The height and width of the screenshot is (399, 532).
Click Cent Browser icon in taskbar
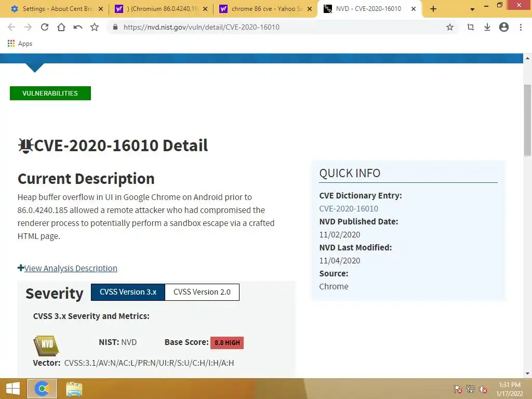point(42,389)
